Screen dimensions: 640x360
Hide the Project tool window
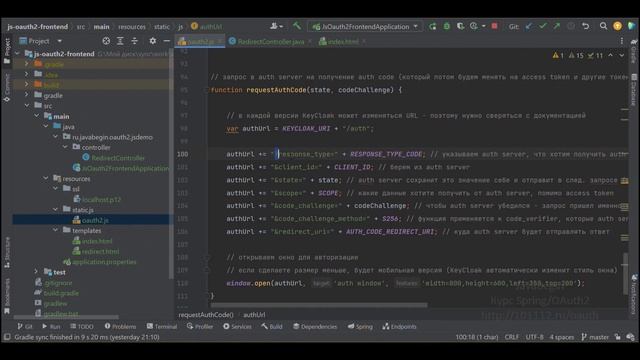tap(167, 41)
